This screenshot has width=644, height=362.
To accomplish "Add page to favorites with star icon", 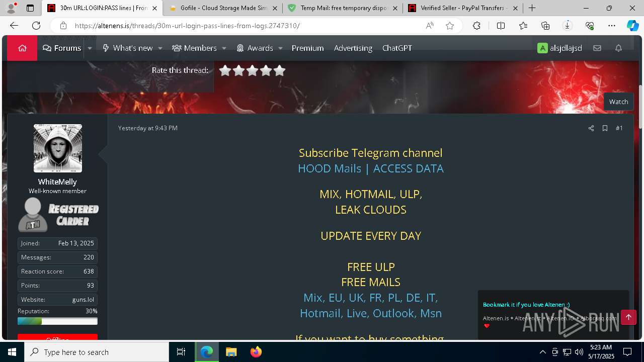I will click(x=450, y=26).
